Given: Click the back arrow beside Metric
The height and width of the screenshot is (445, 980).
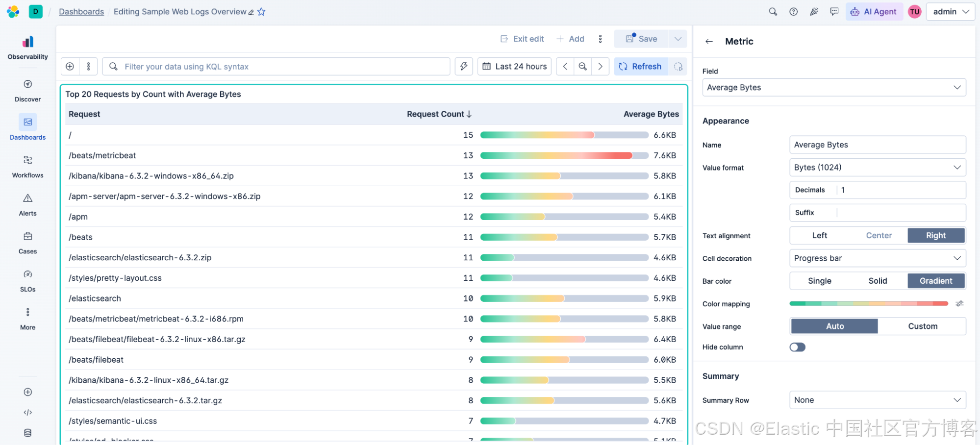Looking at the screenshot, I should [709, 42].
